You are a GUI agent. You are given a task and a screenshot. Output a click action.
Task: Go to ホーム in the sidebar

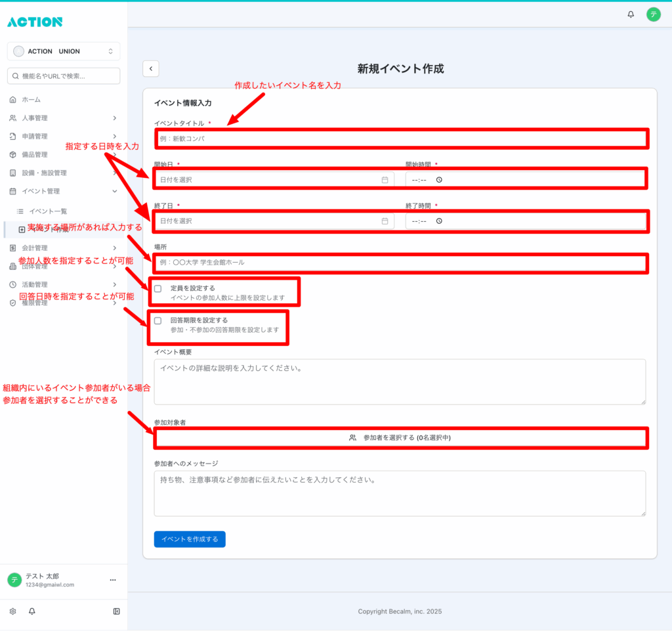[x=31, y=100]
